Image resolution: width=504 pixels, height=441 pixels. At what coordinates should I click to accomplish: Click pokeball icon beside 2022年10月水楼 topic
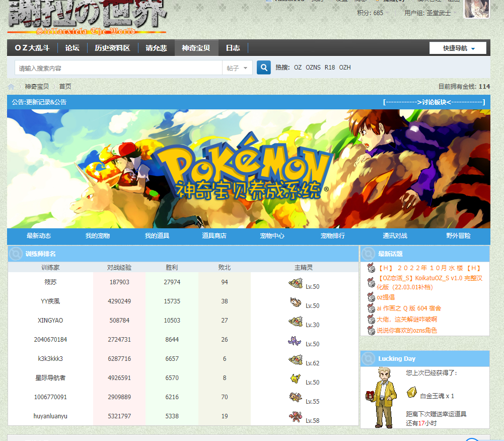(371, 268)
